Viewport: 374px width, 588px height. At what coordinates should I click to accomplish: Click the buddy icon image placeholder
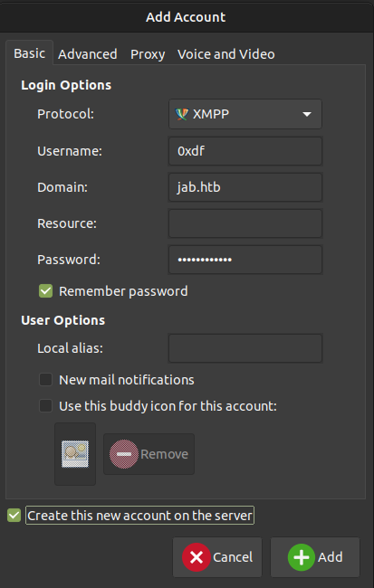(75, 454)
